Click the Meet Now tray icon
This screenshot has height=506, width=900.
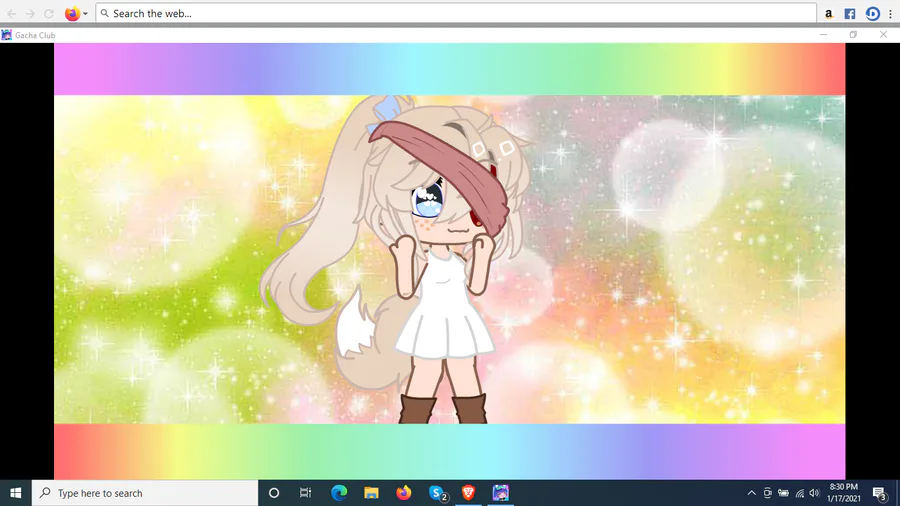(767, 493)
